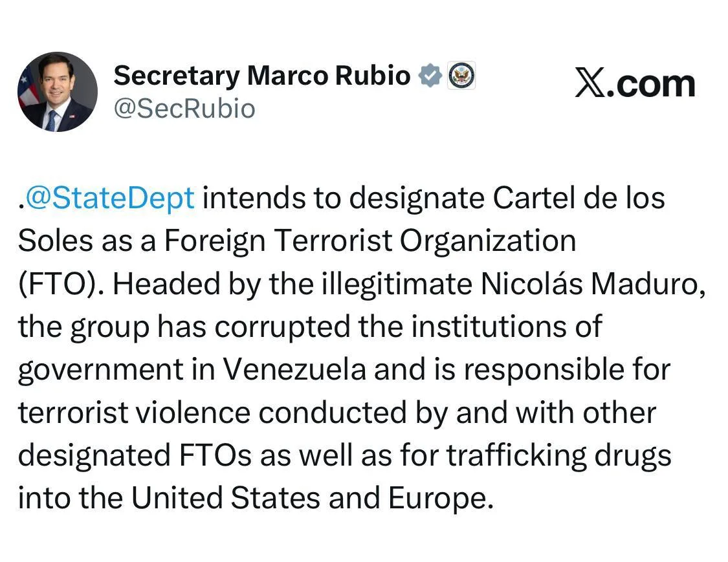This screenshot has height=562, width=728.
Task: Click the phrase "Foreign Terrorist Organization"
Action: (x=370, y=241)
